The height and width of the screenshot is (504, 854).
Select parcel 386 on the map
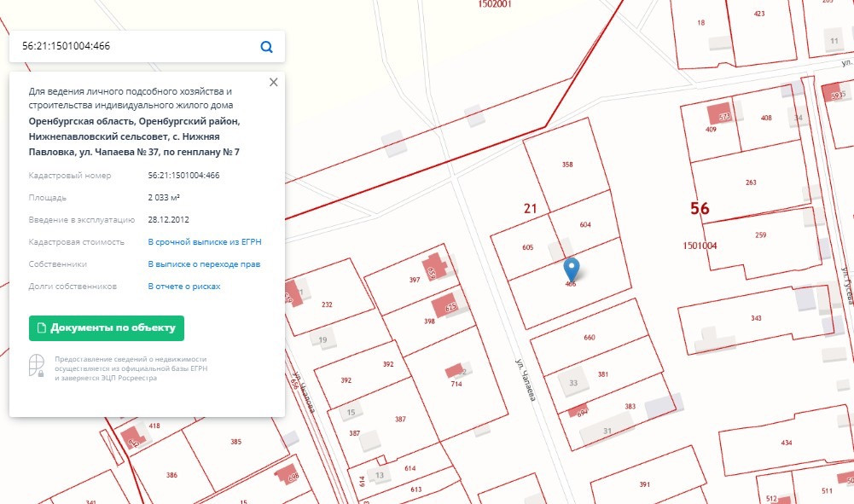click(x=171, y=475)
